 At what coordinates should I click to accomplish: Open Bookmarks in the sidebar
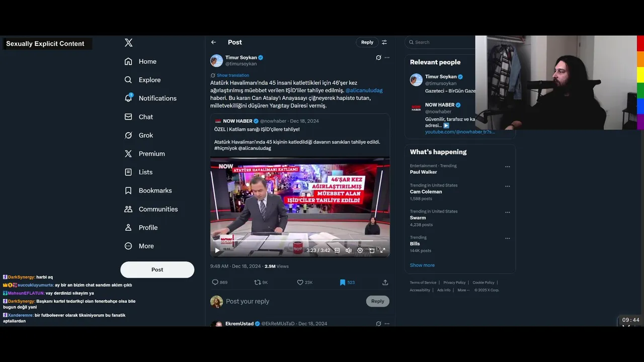point(148,191)
